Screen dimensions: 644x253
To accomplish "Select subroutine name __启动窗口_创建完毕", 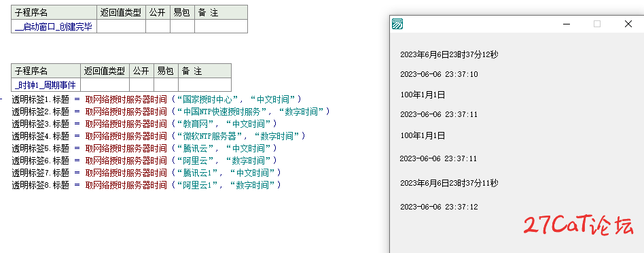I will [x=54, y=27].
